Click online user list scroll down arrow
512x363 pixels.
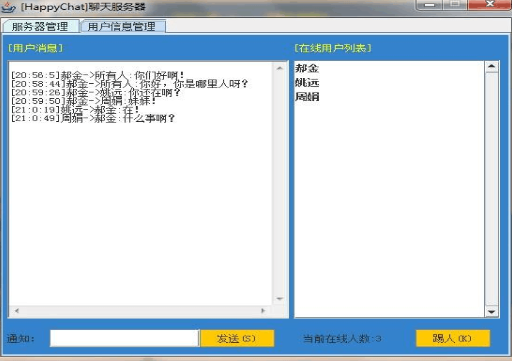(491, 312)
